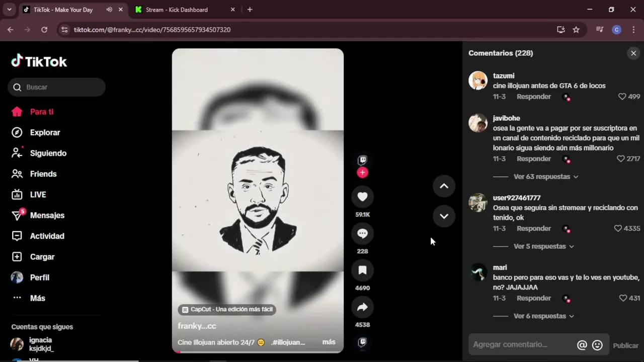Open mari's profile avatar
The image size is (644, 362).
click(x=478, y=272)
